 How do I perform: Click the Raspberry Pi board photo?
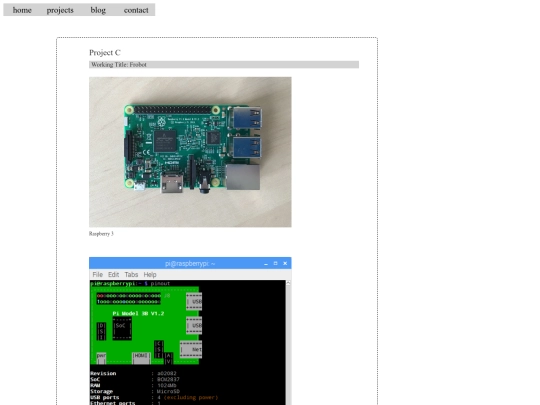point(190,152)
